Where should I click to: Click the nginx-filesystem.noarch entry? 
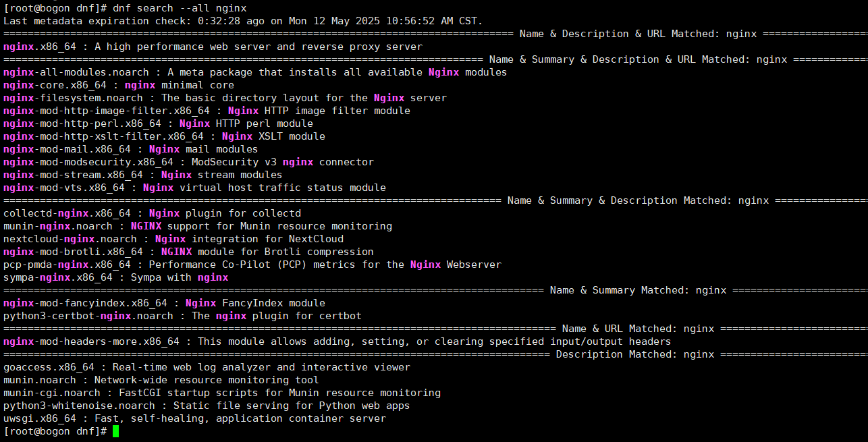point(225,98)
